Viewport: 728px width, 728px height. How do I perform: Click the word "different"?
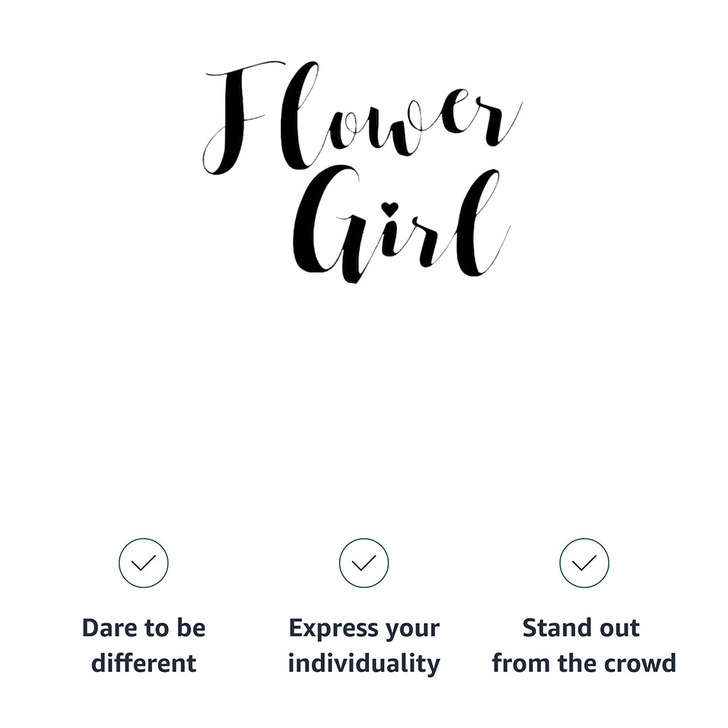point(144,663)
